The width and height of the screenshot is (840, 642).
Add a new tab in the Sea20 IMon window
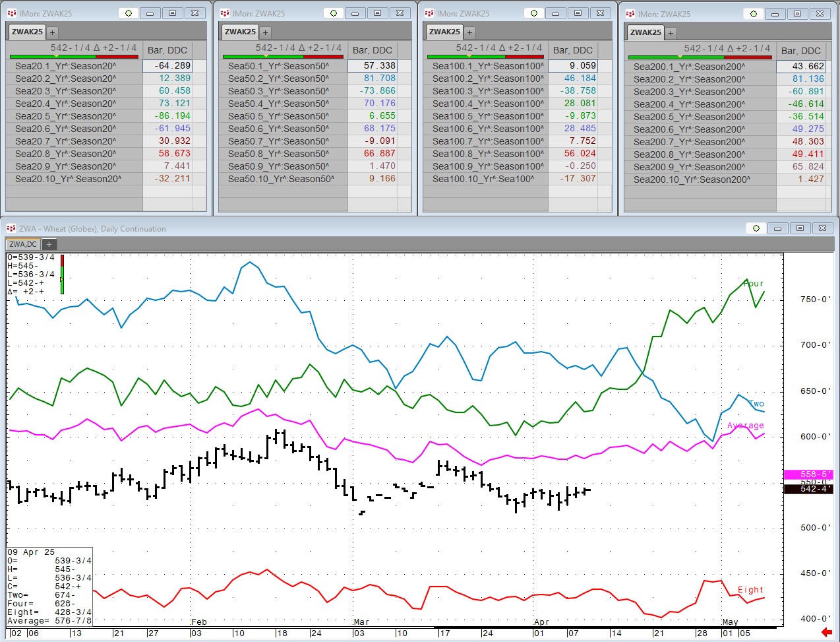pos(52,32)
